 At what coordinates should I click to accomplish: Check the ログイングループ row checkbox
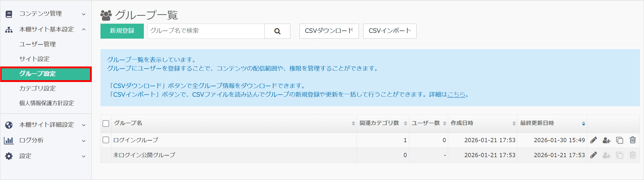pos(106,140)
